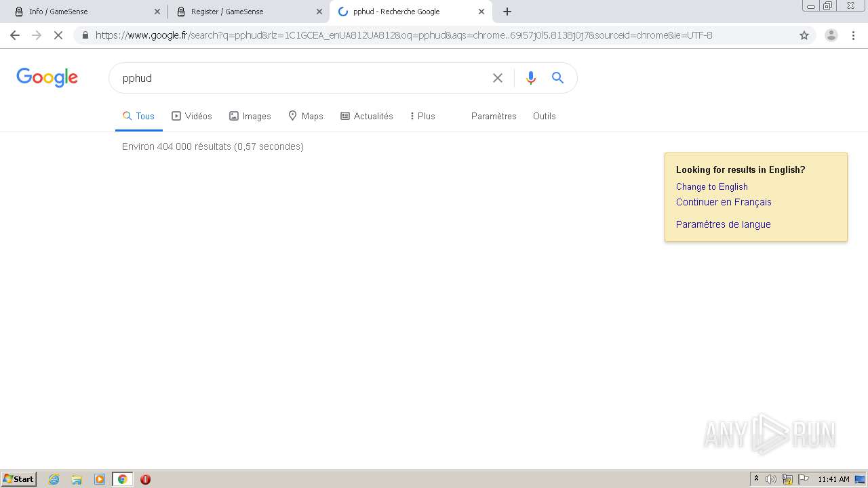
Task: Click Continuer en Français link
Action: (724, 202)
